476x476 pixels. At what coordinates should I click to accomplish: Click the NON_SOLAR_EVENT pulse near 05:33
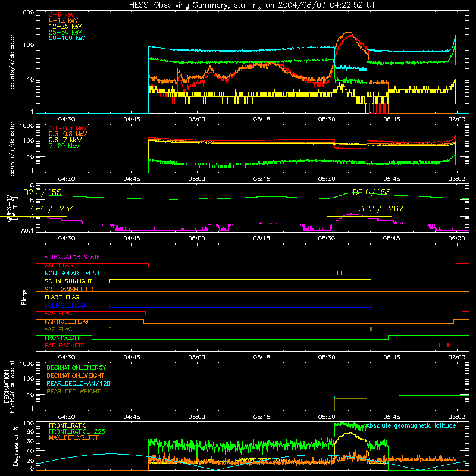pos(339,273)
